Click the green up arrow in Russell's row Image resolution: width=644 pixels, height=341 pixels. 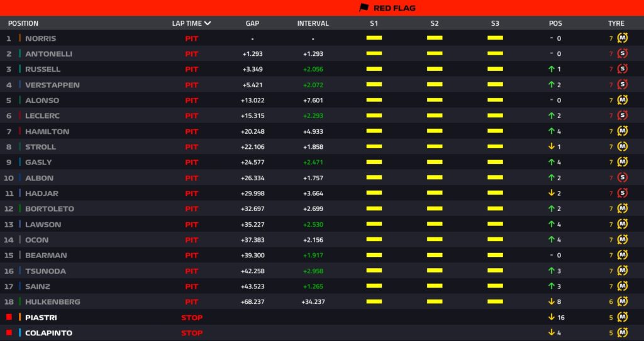(551, 69)
